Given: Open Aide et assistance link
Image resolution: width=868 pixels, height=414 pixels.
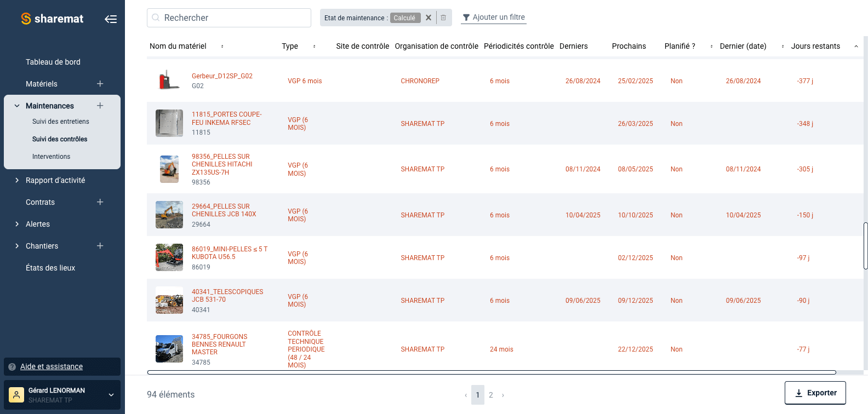Looking at the screenshot, I should [x=52, y=367].
